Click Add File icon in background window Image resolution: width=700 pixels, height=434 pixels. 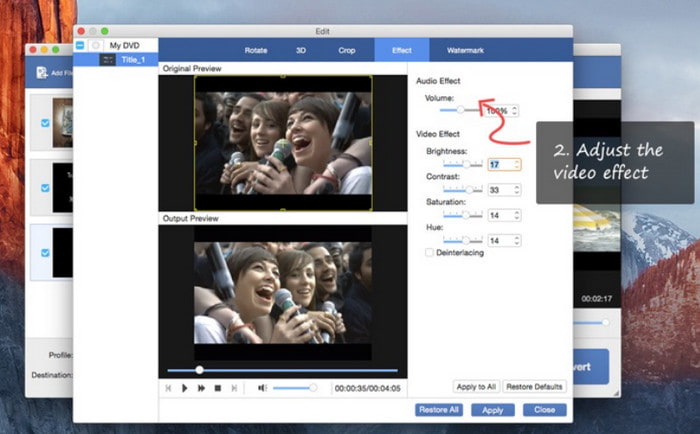pos(42,72)
